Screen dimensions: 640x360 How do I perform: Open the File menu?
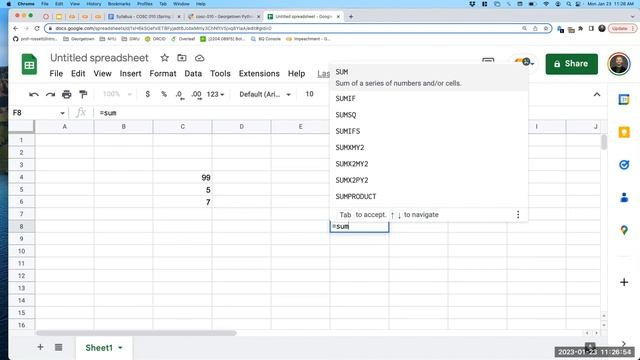pos(56,74)
